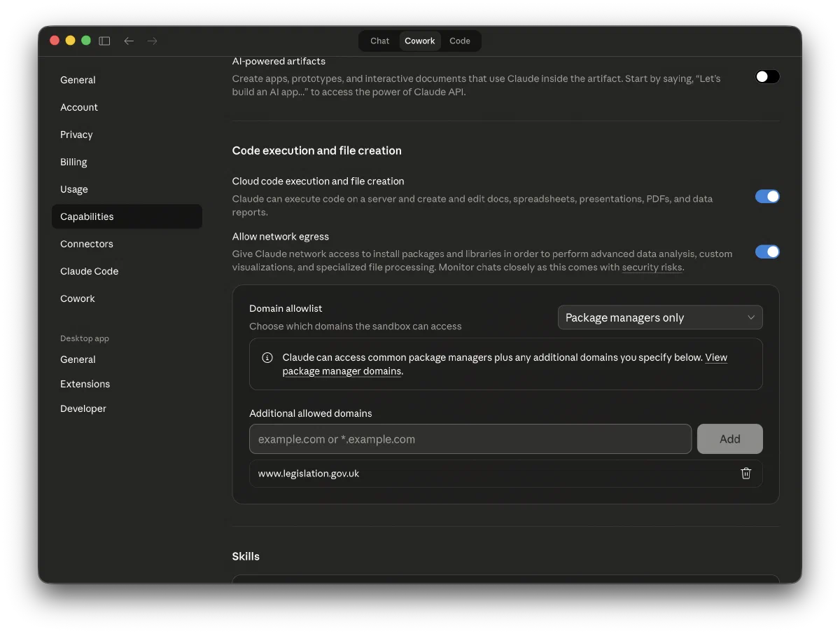Switch to the Code tab
Image resolution: width=840 pixels, height=634 pixels.
coord(459,41)
